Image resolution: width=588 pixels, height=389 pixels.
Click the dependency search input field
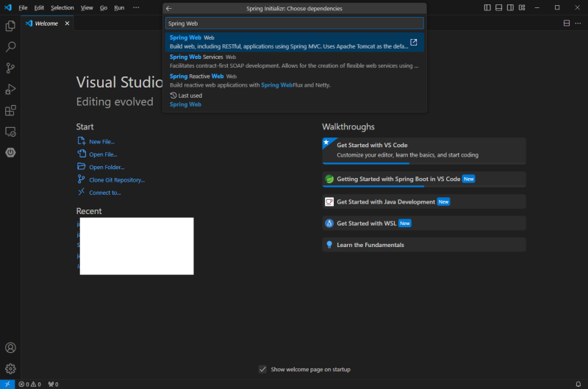pos(295,24)
